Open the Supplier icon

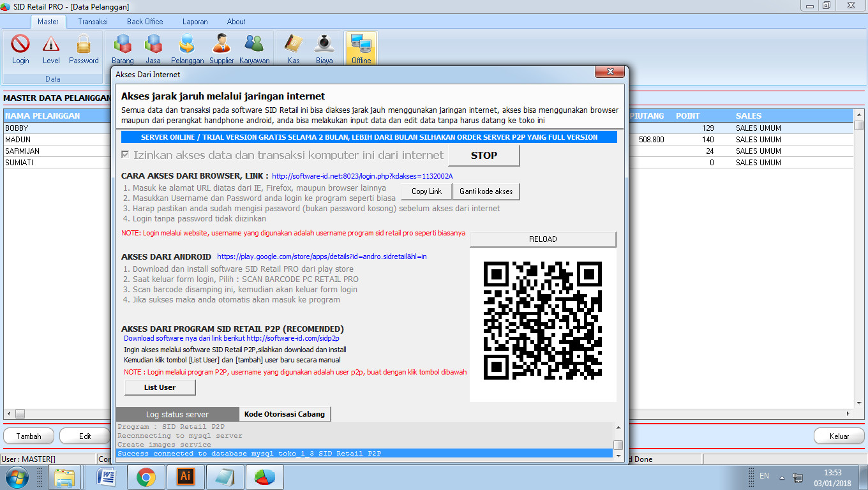pyautogui.click(x=221, y=50)
